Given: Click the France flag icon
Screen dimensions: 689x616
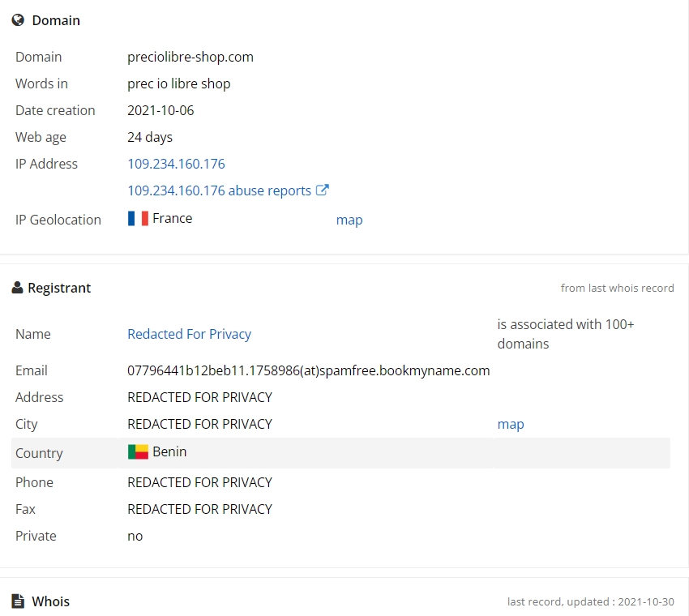Looking at the screenshot, I should point(138,218).
